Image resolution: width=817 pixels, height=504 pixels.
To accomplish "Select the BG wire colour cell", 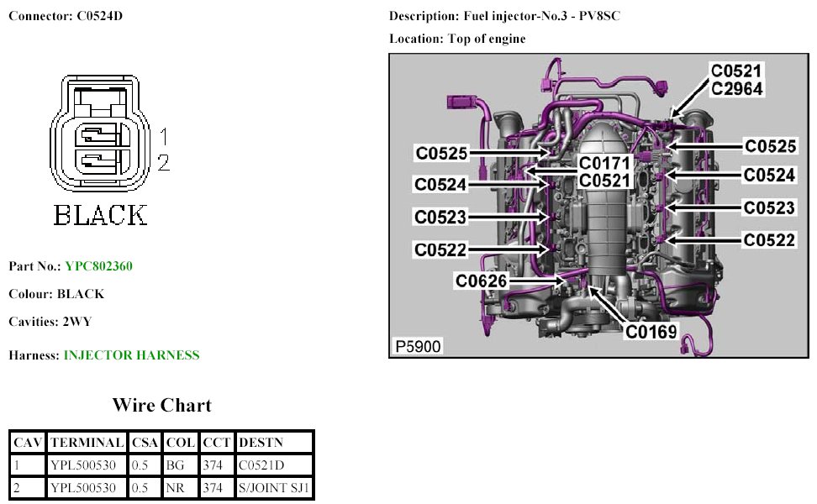I will [180, 465].
